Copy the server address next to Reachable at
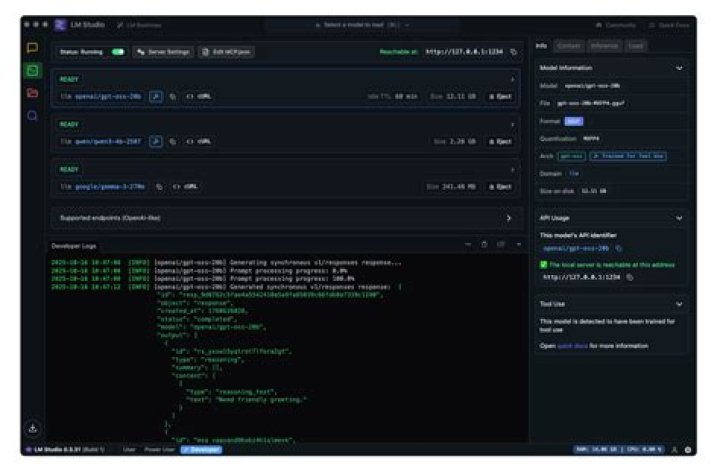 513,52
